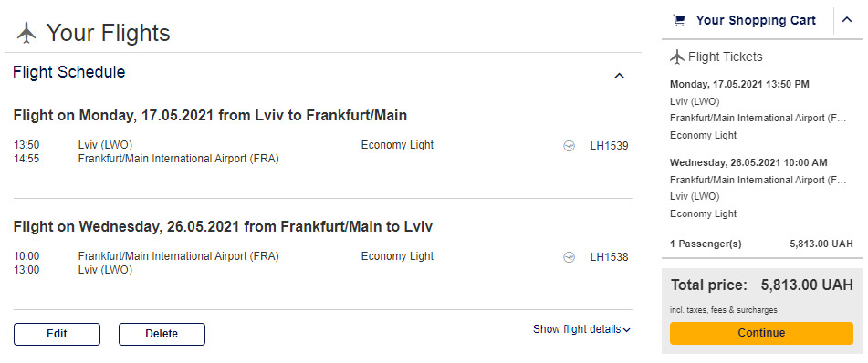The width and height of the screenshot is (868, 363).
Task: Click the airplane icon next to Flight Tickets
Action: point(677,57)
